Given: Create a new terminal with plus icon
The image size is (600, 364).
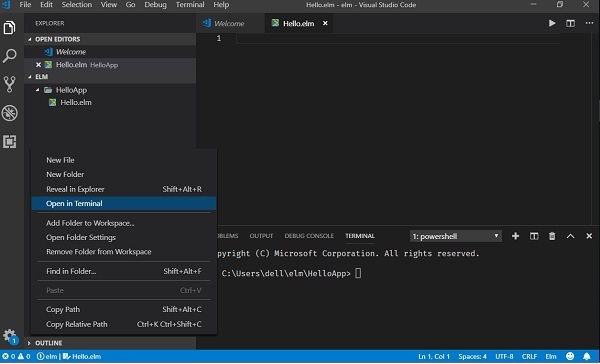Looking at the screenshot, I should (x=515, y=236).
